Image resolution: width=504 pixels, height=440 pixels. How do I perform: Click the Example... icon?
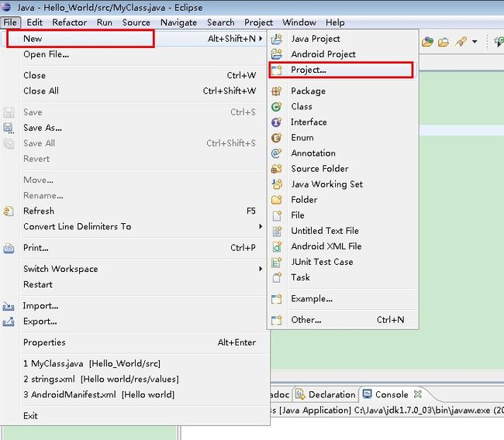[x=277, y=299]
